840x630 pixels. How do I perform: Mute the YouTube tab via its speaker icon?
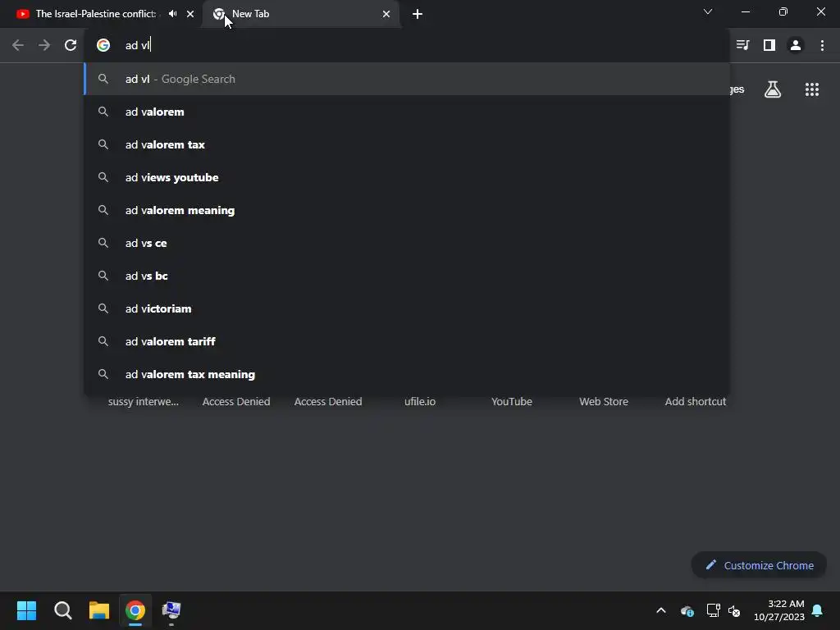(172, 14)
